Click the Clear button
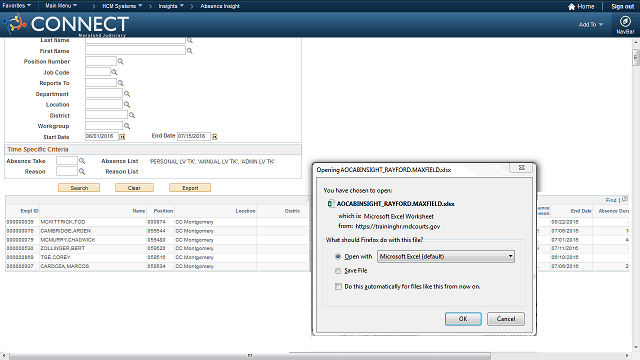Image resolution: width=640 pixels, height=360 pixels. pos(134,188)
